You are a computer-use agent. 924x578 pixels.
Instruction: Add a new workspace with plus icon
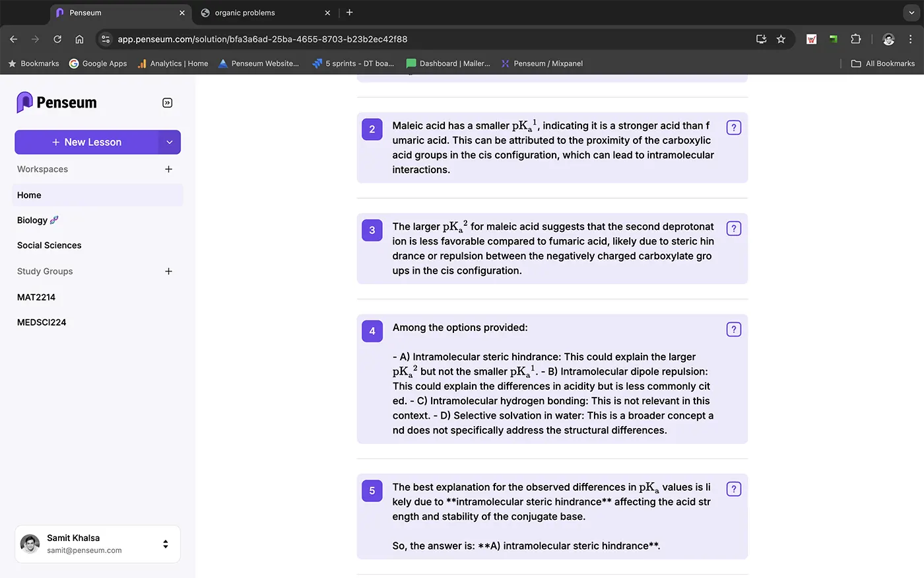point(168,169)
